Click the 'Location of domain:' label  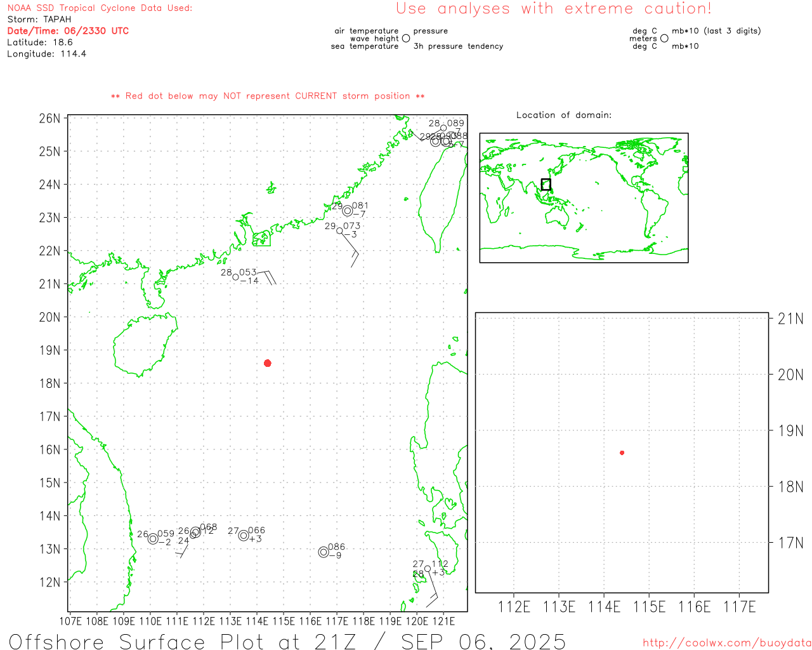point(564,116)
